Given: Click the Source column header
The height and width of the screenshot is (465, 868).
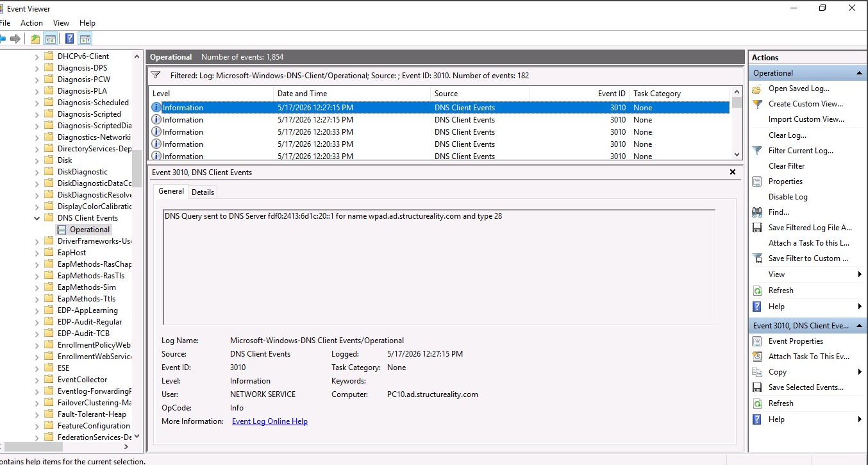Looking at the screenshot, I should (480, 94).
